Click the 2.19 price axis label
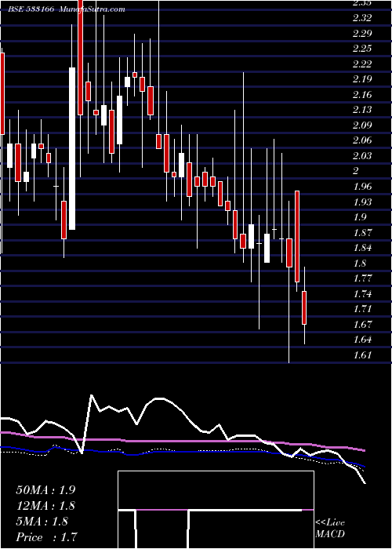Screen dimensions: 392x549 pos(362,79)
